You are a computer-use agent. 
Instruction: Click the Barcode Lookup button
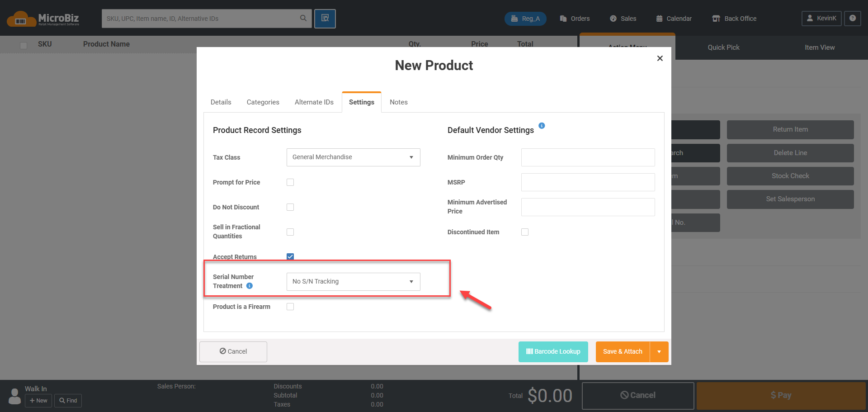553,352
